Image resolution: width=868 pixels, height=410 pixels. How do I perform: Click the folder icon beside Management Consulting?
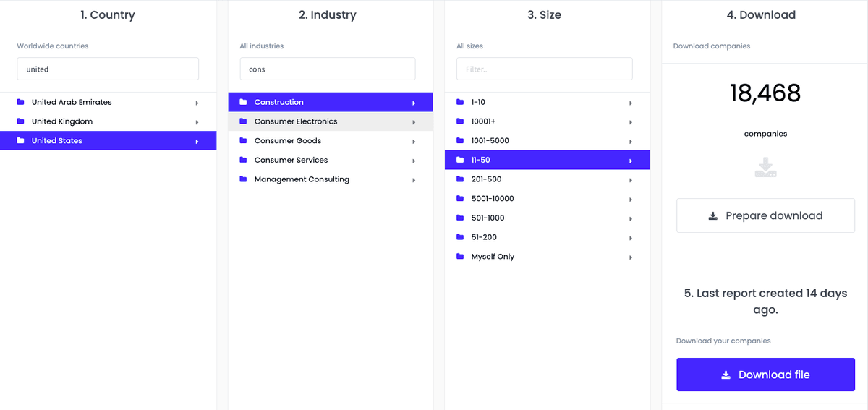pos(243,179)
